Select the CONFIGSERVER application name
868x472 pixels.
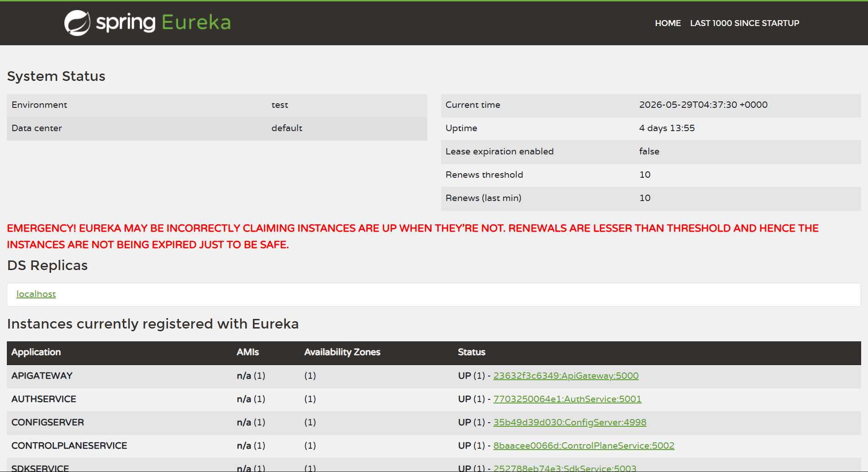click(47, 422)
